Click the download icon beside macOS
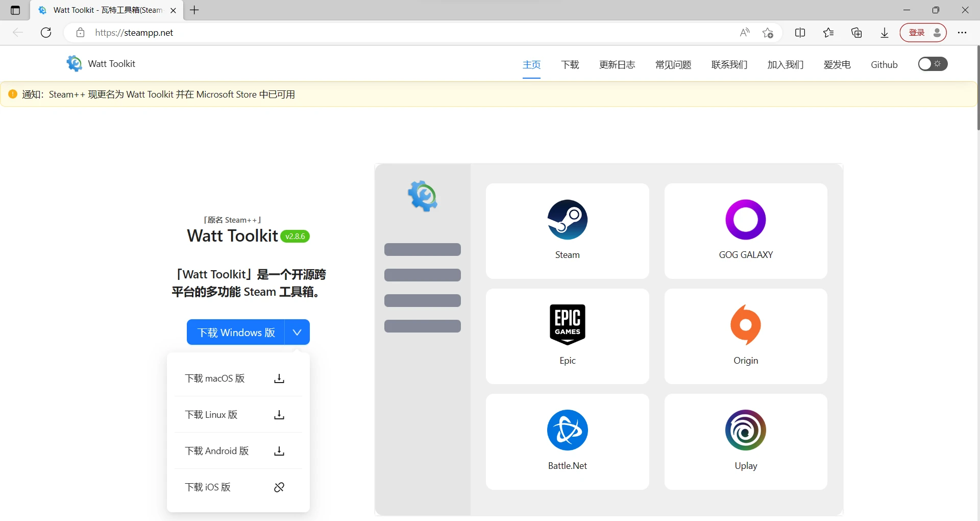This screenshot has height=521, width=980. click(x=279, y=378)
